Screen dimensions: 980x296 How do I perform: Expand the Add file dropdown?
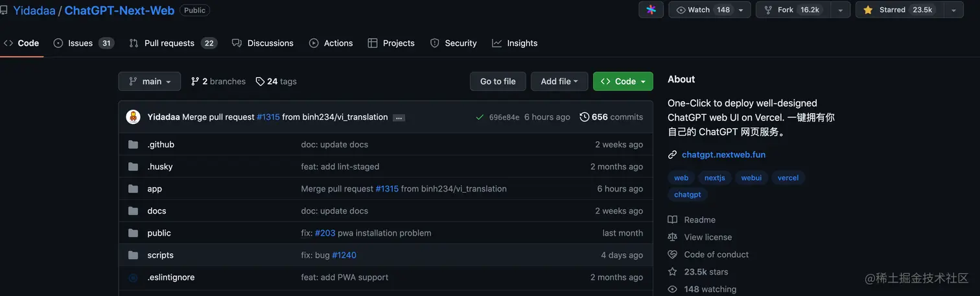559,81
